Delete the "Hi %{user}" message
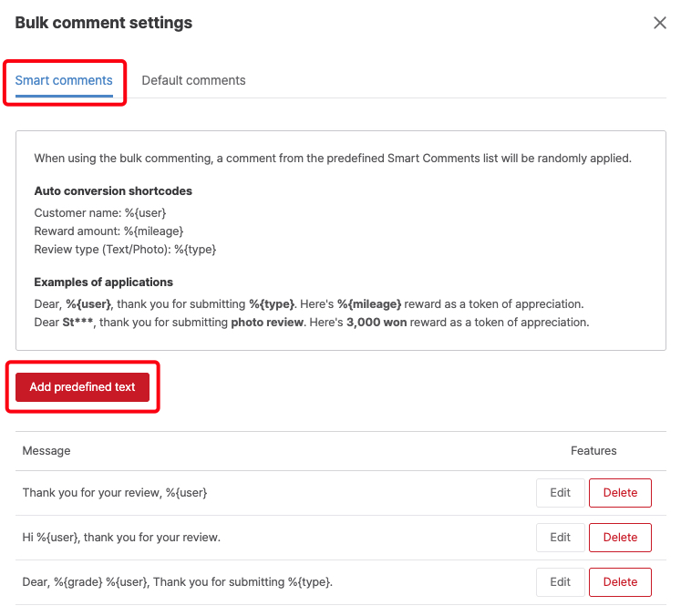Image resolution: width=681 pixels, height=616 pixels. pyautogui.click(x=620, y=538)
